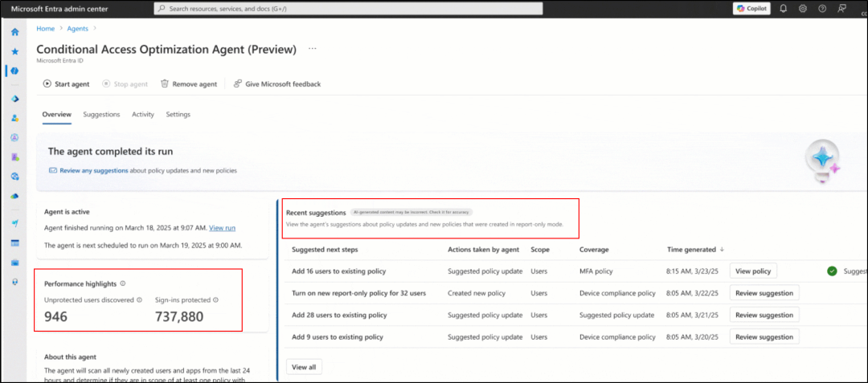Select the highlighted Agents sidebar icon
The image size is (868, 383).
(15, 71)
